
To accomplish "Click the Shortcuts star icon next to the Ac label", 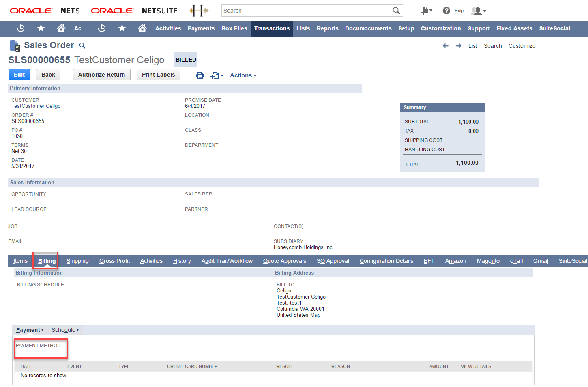I will click(41, 28).
